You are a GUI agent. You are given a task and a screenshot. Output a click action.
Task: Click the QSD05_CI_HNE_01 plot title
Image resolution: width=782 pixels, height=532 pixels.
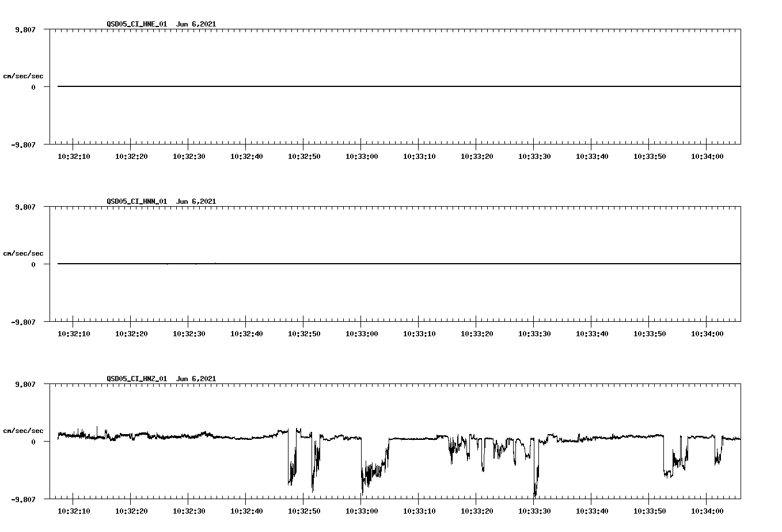(161, 24)
